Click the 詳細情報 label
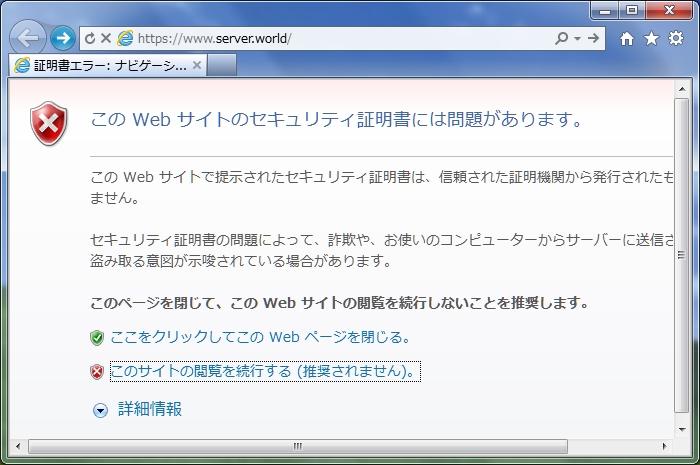 point(150,409)
